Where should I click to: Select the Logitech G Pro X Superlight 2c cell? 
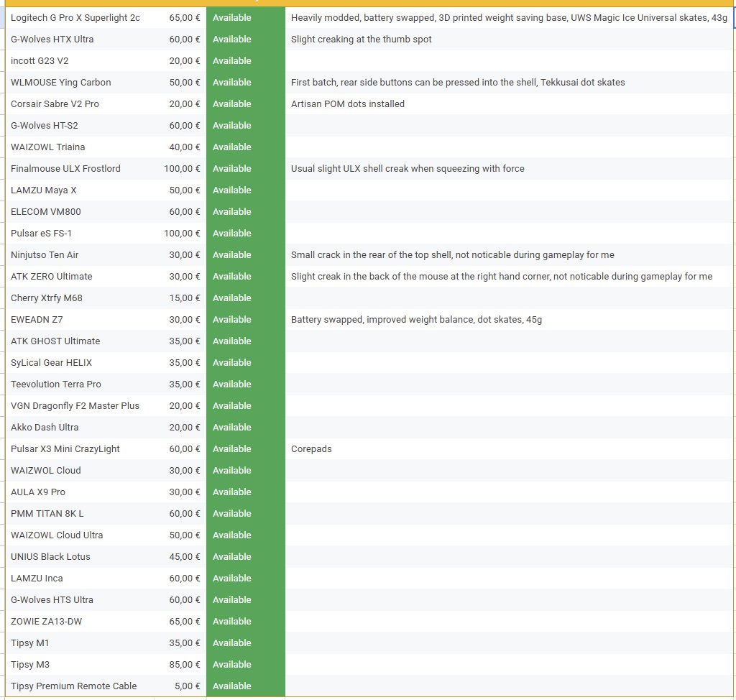(80, 18)
